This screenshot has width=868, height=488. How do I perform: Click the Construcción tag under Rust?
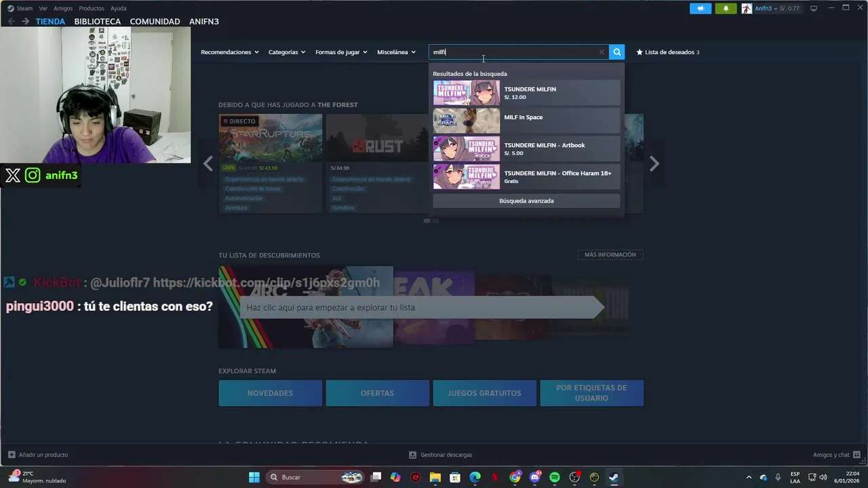[x=348, y=189]
